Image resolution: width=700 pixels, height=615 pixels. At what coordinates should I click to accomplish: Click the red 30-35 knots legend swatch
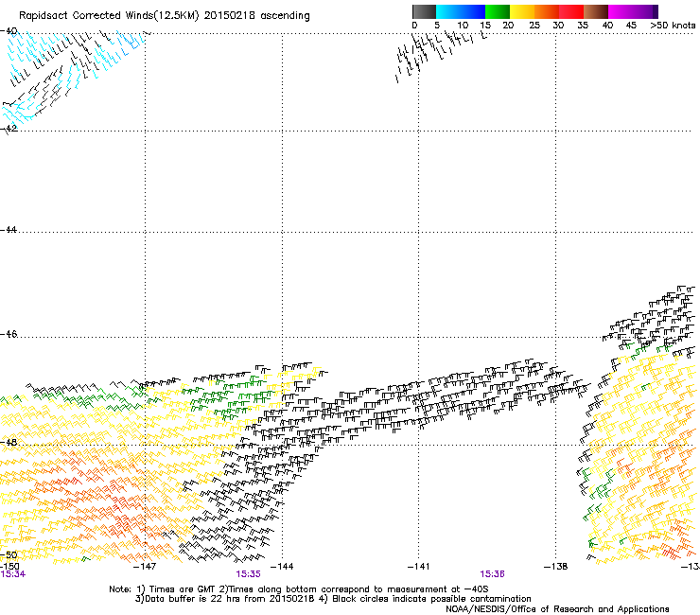pyautogui.click(x=571, y=11)
